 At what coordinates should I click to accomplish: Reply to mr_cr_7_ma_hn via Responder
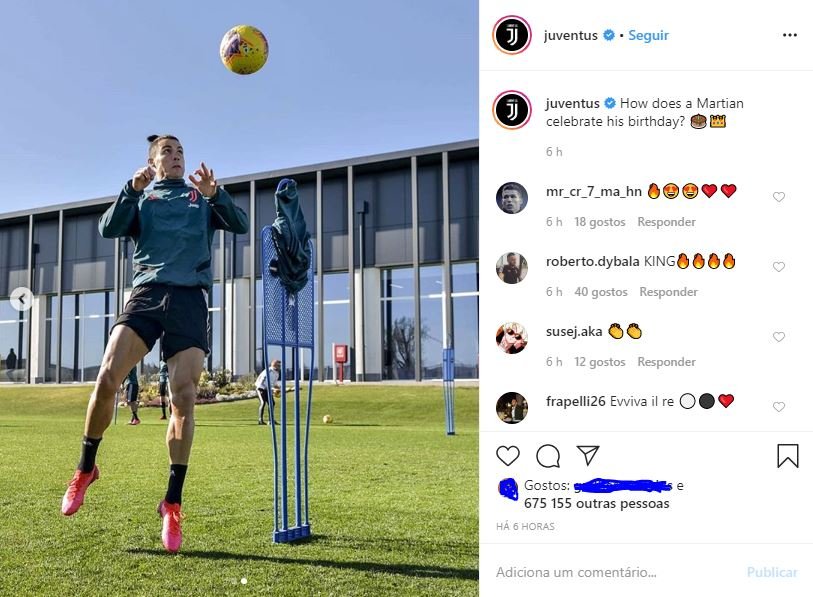tap(666, 222)
